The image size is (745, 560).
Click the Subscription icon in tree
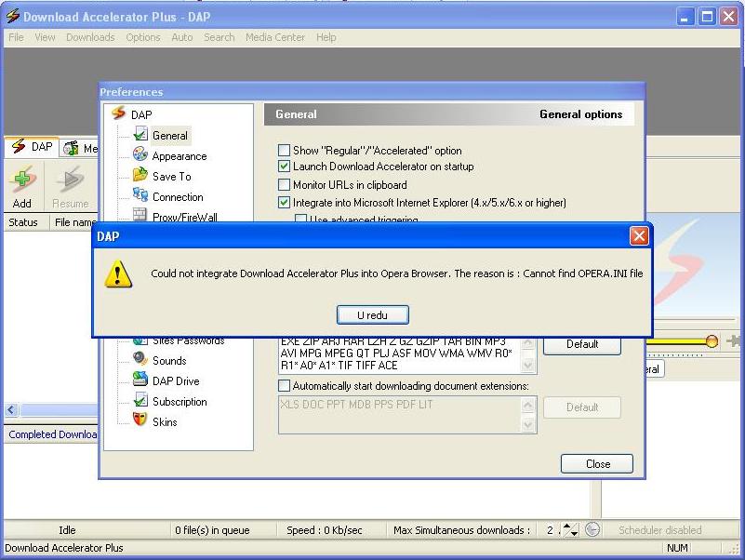[x=140, y=401]
